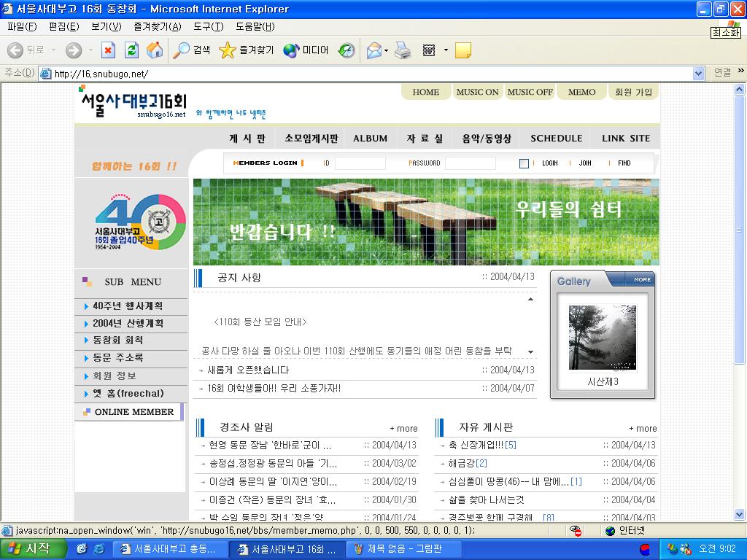Click the 40th anniversary logo image
The image size is (747, 560).
coord(140,222)
